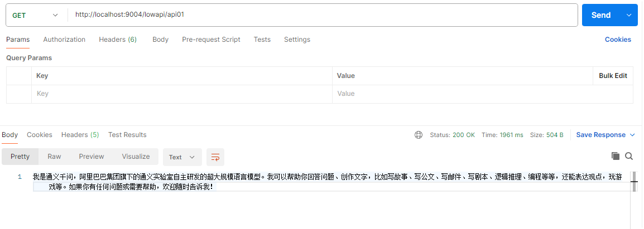
Task: Switch to the Visualize view
Action: [136, 157]
